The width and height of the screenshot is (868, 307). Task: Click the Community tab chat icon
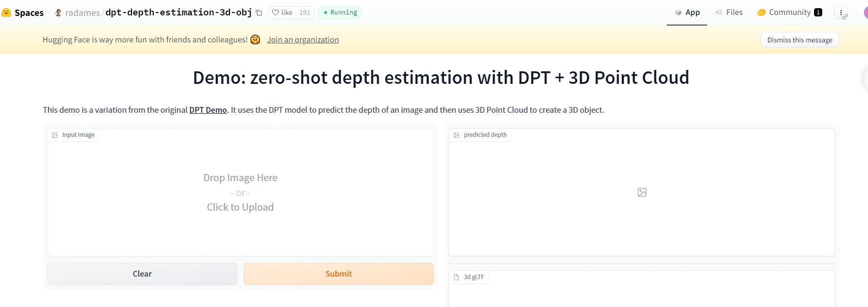[762, 13]
